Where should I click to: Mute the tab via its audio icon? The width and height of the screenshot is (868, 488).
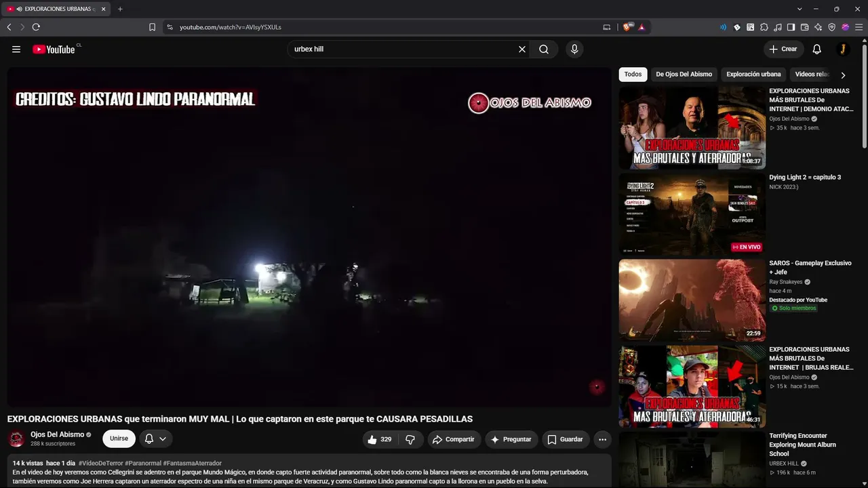coord(18,9)
